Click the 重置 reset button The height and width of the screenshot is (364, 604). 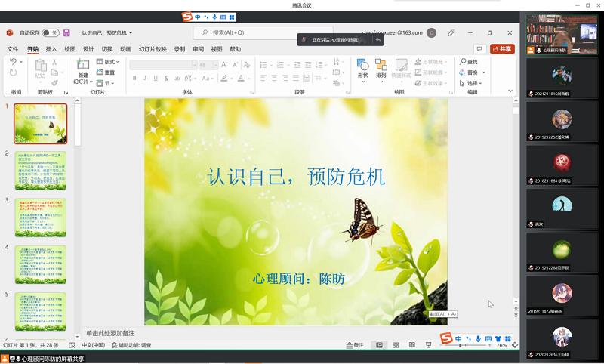pyautogui.click(x=106, y=72)
